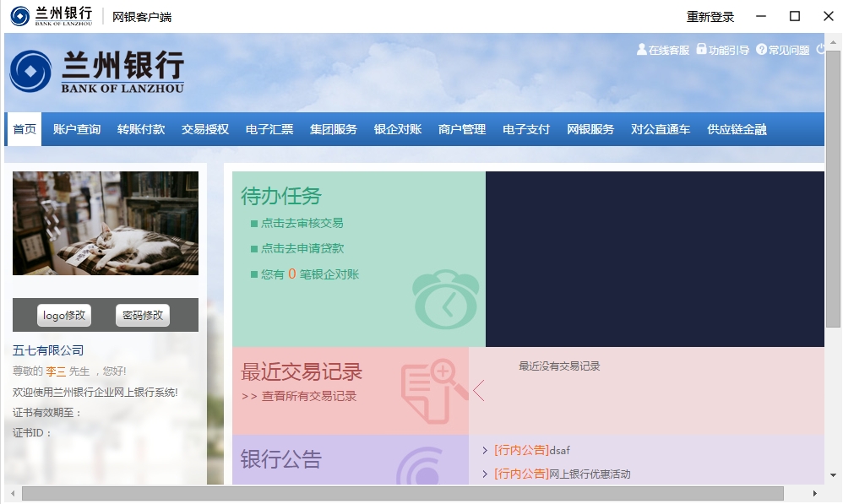
Task: Open the 商户管理 menu
Action: [462, 129]
